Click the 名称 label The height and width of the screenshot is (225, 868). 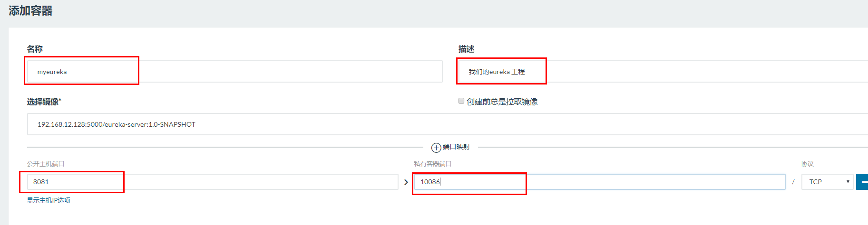click(35, 49)
